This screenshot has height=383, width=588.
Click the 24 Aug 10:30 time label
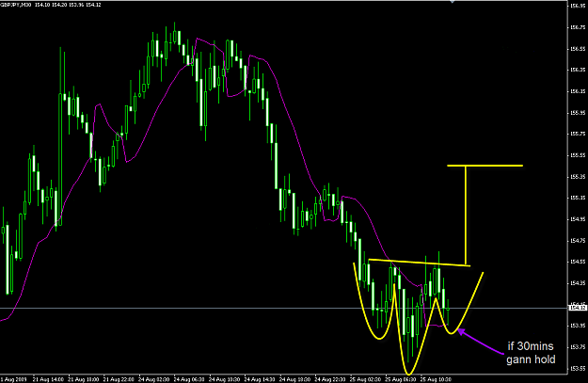pos(224,379)
